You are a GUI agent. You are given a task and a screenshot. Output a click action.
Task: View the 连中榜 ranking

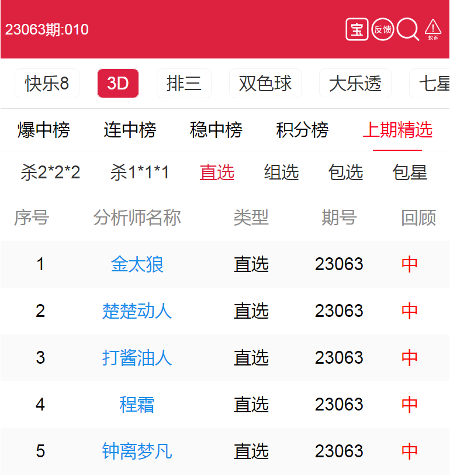[x=130, y=130]
